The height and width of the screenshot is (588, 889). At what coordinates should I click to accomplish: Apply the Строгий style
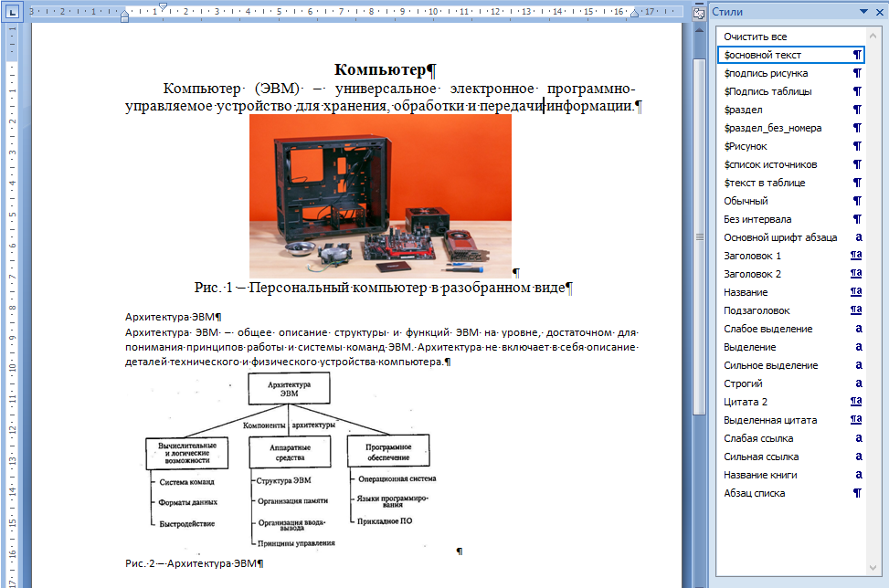790,383
